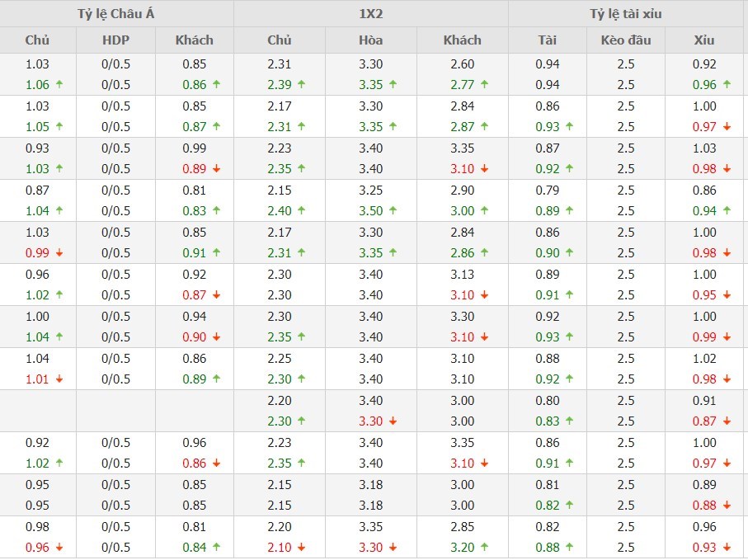The image size is (748, 560).
Task: Click the green up arrow beside 1.06
Action: (x=59, y=84)
